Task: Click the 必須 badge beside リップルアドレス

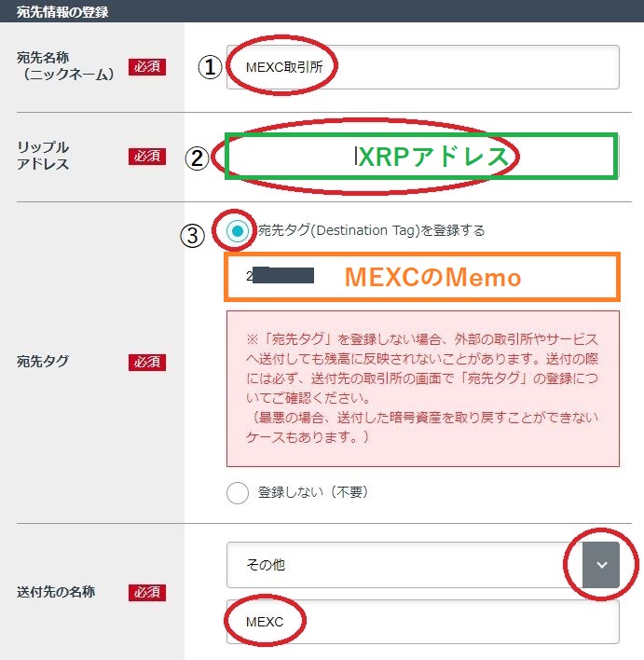Action: click(147, 157)
